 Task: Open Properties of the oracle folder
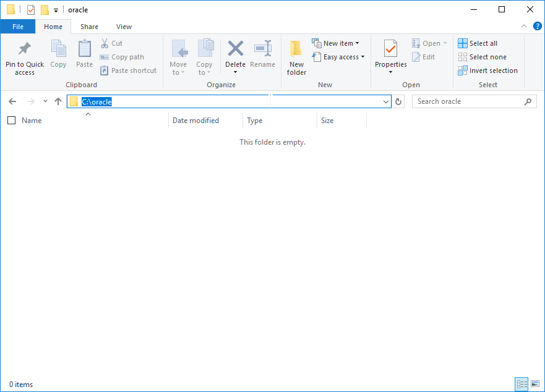pyautogui.click(x=390, y=51)
